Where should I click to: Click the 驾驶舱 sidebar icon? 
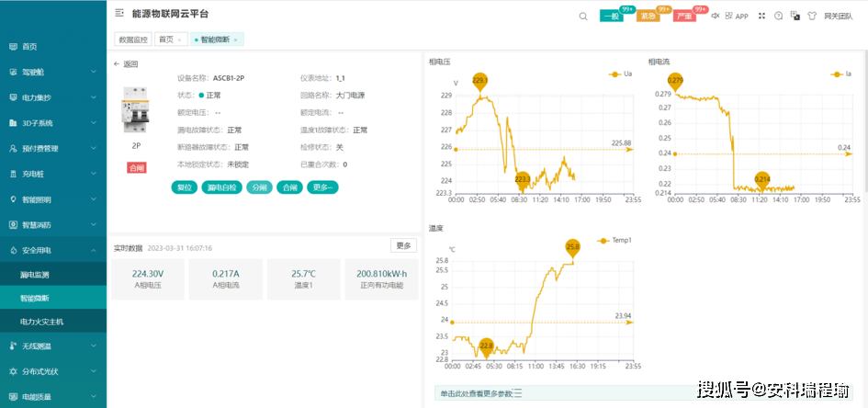14,73
